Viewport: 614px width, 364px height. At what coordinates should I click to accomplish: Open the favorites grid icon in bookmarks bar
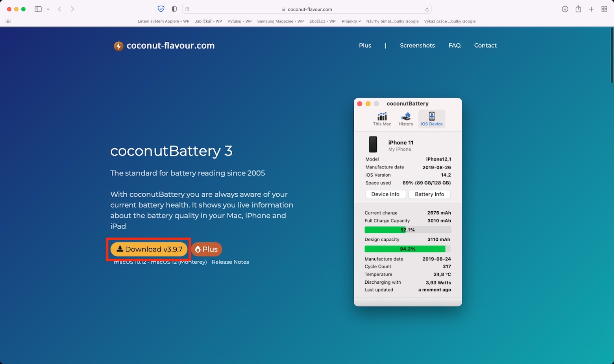pos(8,21)
